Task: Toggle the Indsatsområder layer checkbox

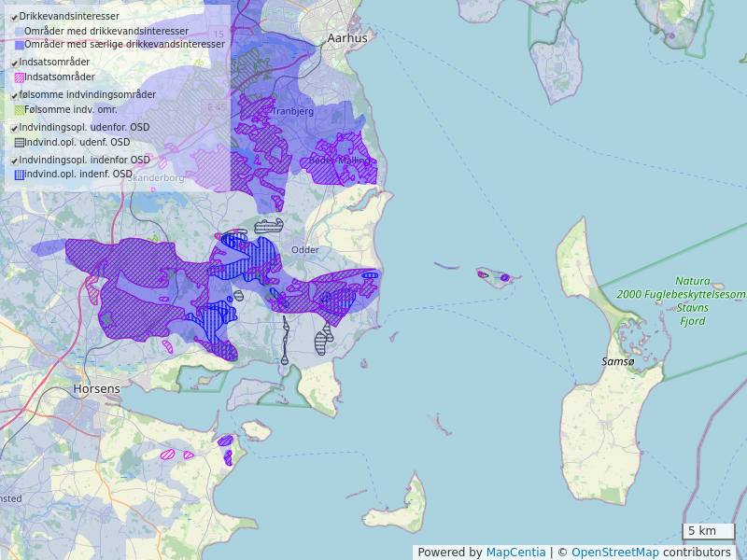Action: pyautogui.click(x=15, y=63)
